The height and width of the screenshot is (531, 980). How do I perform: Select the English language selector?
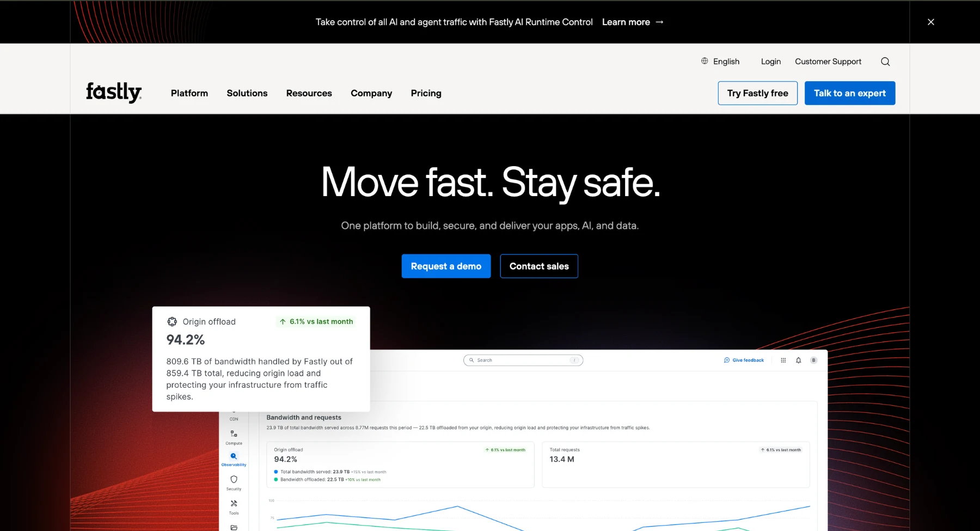pos(720,62)
